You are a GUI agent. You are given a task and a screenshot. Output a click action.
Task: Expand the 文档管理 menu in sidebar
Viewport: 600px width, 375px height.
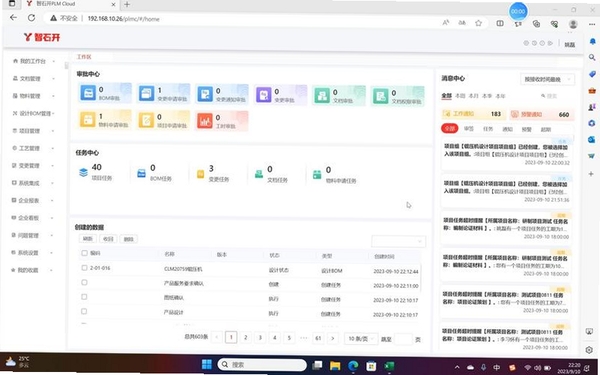[34, 78]
